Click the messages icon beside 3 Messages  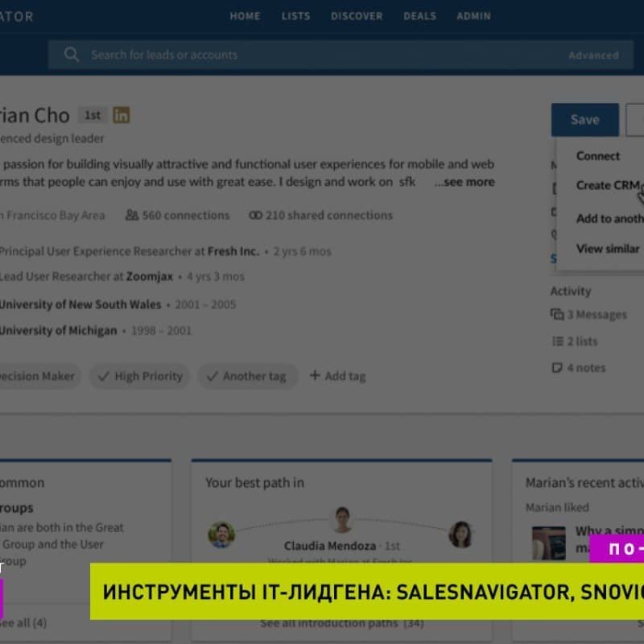point(557,314)
